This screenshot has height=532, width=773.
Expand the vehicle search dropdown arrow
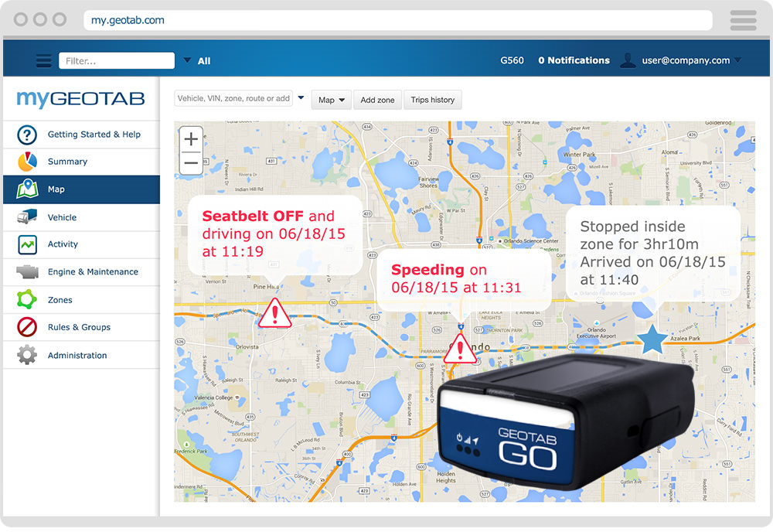coord(301,97)
